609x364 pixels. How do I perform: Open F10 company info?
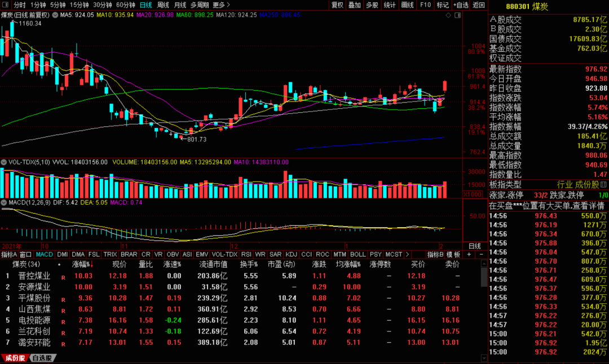tap(425, 5)
